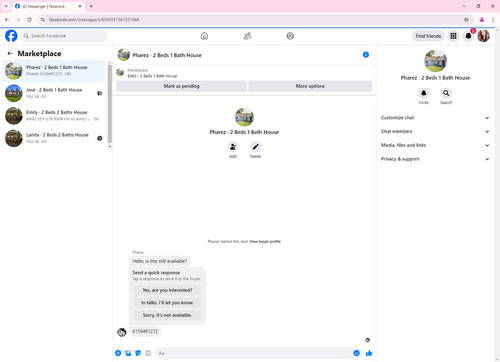Open Lanita - 2 Beds 2 Baths House conversation
Viewport: 500px width, 362px height.
tap(54, 138)
